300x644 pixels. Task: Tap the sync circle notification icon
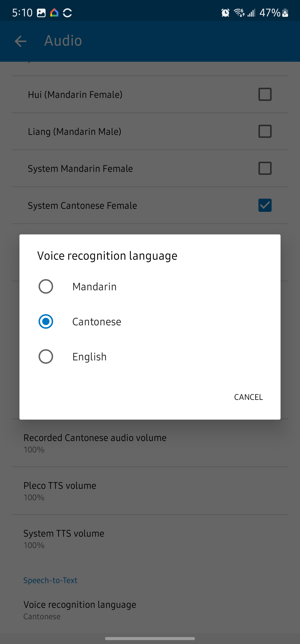pos(67,13)
